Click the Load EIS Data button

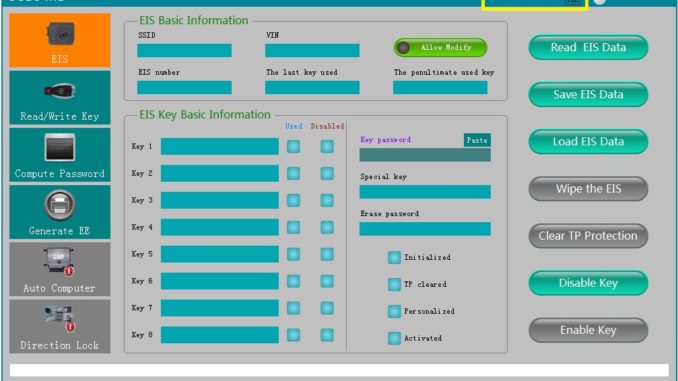pos(588,142)
